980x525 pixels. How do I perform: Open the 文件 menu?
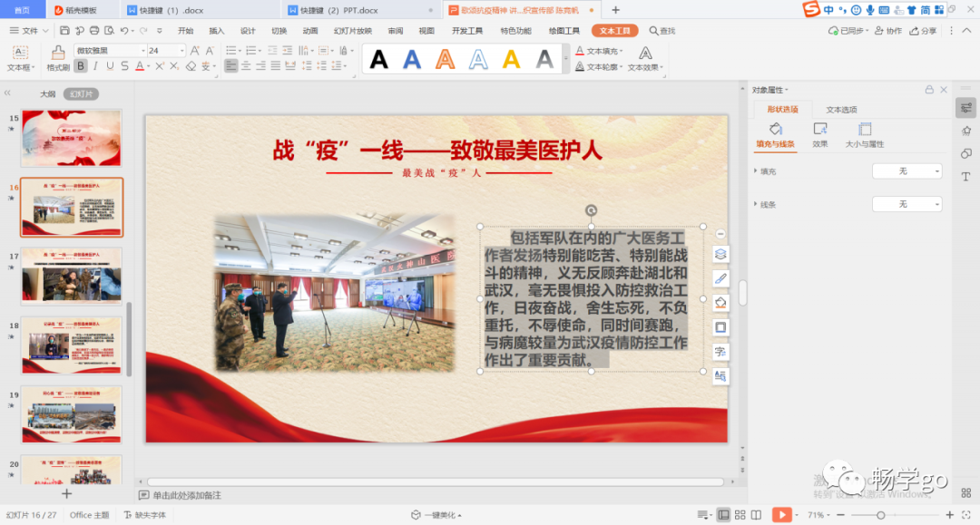point(29,31)
